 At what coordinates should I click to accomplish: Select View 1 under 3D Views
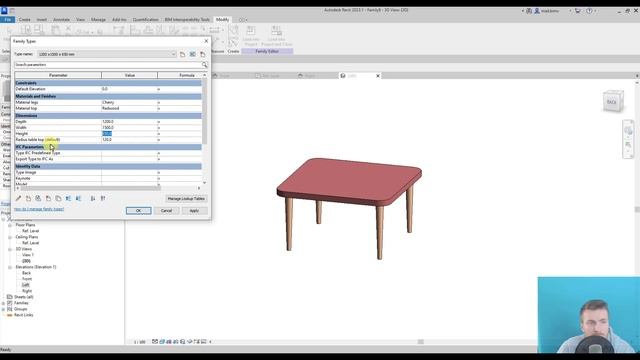coord(28,255)
